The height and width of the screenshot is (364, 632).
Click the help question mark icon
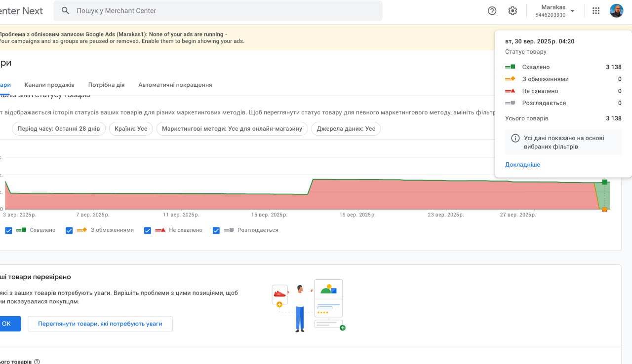pyautogui.click(x=492, y=11)
